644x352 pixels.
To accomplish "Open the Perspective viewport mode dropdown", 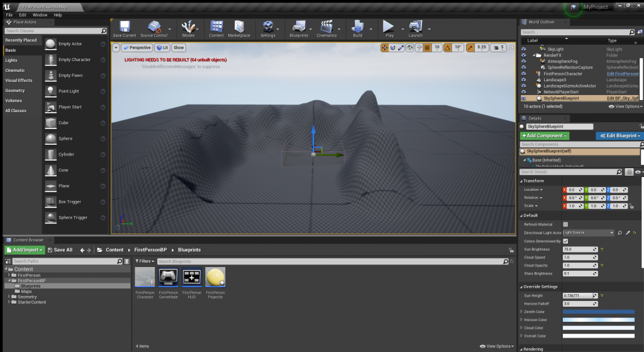I will (x=136, y=48).
